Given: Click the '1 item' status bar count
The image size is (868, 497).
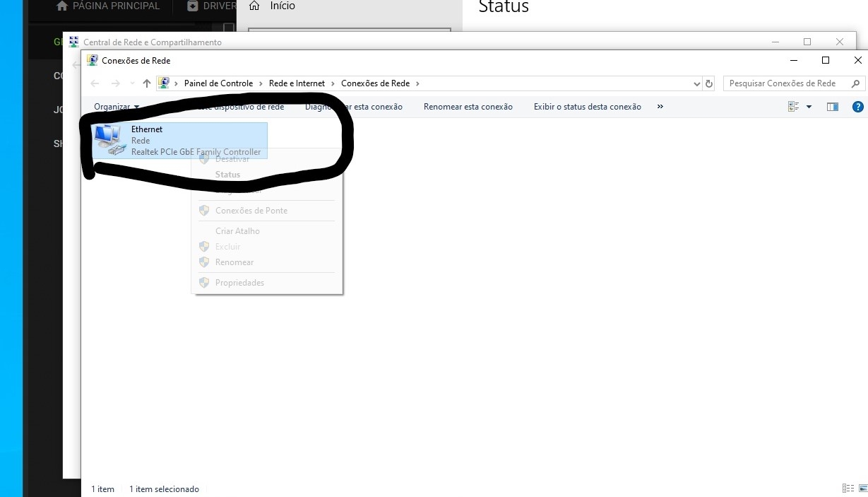Looking at the screenshot, I should pos(102,489).
